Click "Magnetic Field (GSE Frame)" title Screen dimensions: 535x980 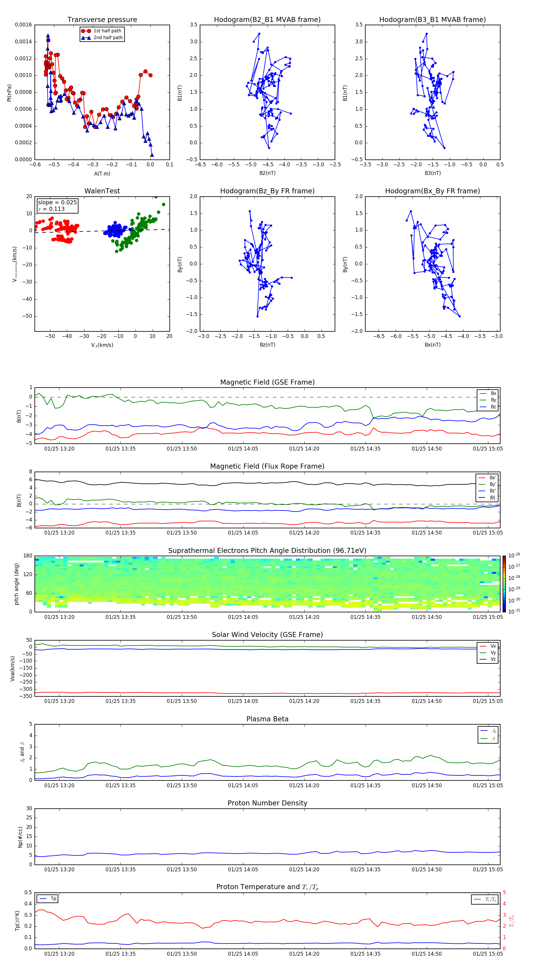tap(267, 382)
